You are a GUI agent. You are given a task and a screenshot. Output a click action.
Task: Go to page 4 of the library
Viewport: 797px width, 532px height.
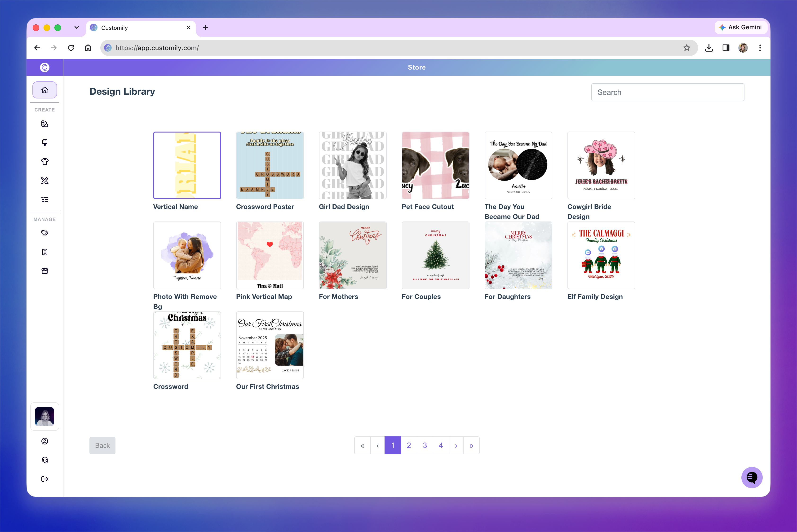pyautogui.click(x=441, y=445)
